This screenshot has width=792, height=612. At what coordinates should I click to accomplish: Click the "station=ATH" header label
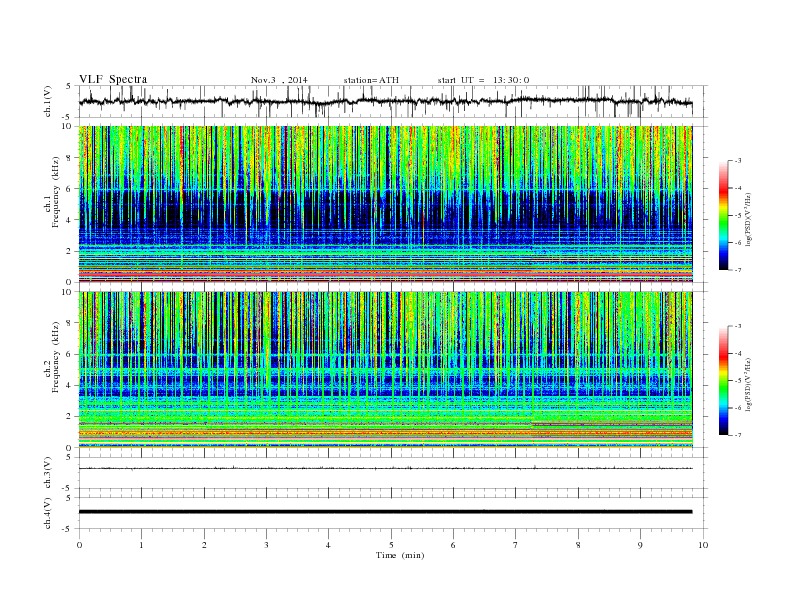371,80
